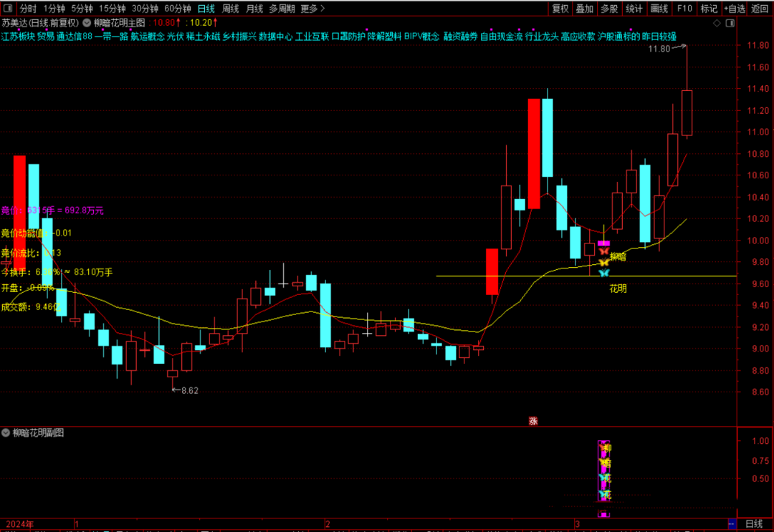Open the 行业龙头 tag

tap(542, 37)
